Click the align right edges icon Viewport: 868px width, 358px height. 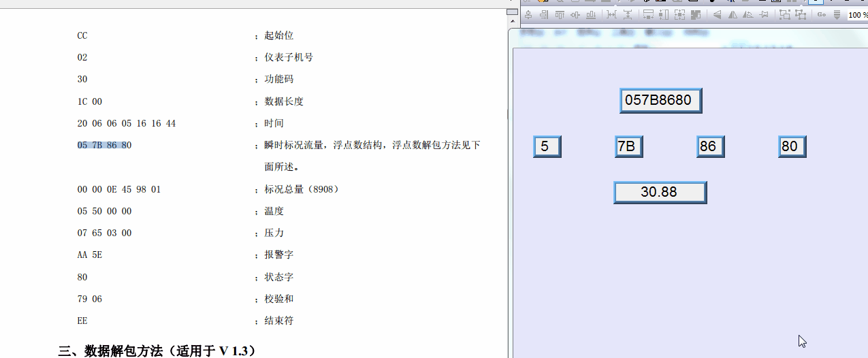tap(544, 14)
